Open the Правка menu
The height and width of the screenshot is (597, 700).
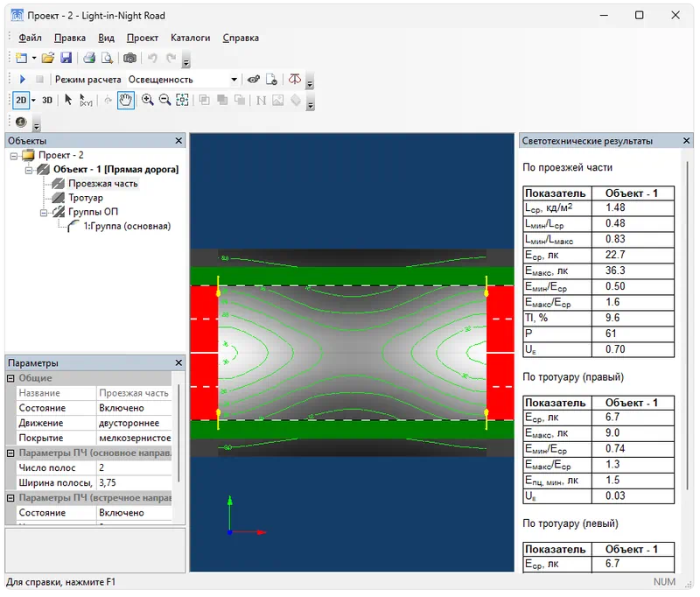pos(70,38)
